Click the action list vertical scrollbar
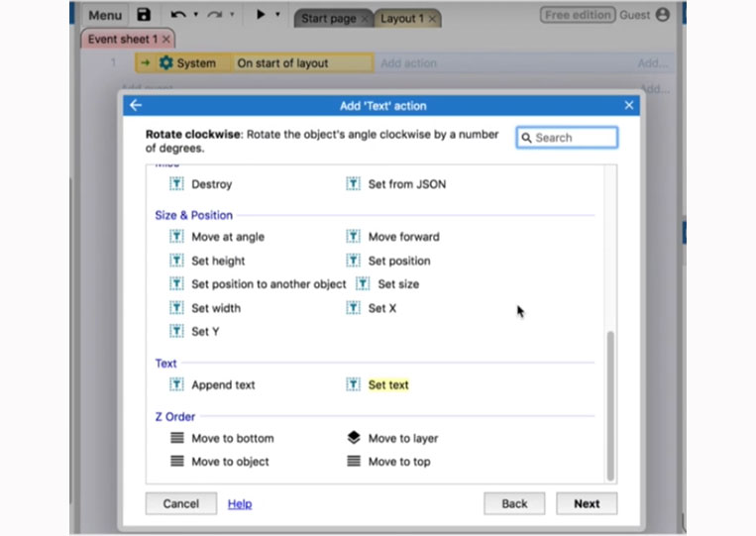Screen dimensions: 756x536 (x=610, y=405)
